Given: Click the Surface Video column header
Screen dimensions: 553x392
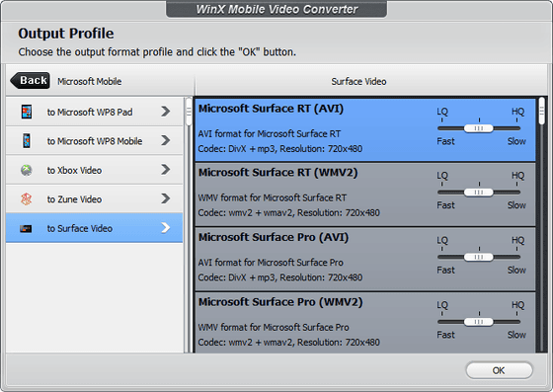Looking at the screenshot, I should [x=358, y=81].
